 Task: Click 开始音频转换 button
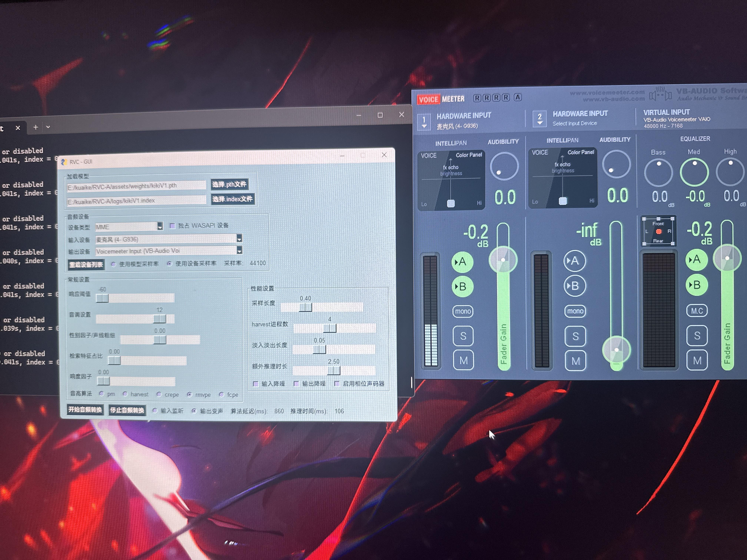tap(85, 409)
